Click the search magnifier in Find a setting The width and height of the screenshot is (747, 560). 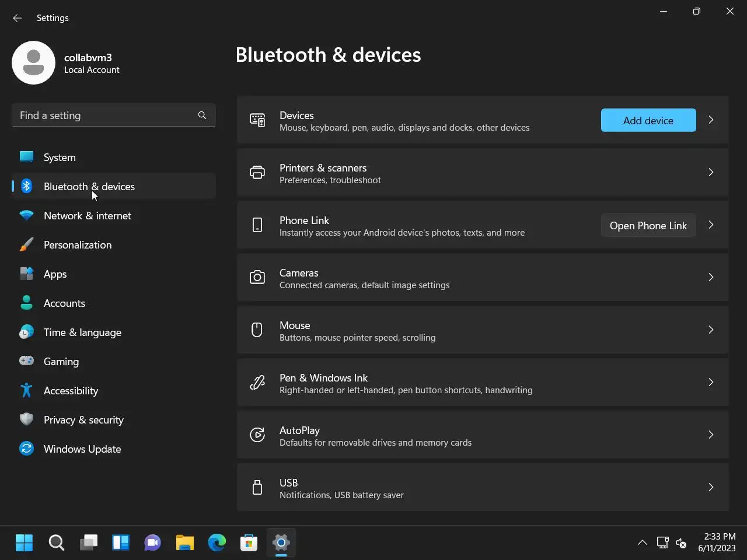202,116
